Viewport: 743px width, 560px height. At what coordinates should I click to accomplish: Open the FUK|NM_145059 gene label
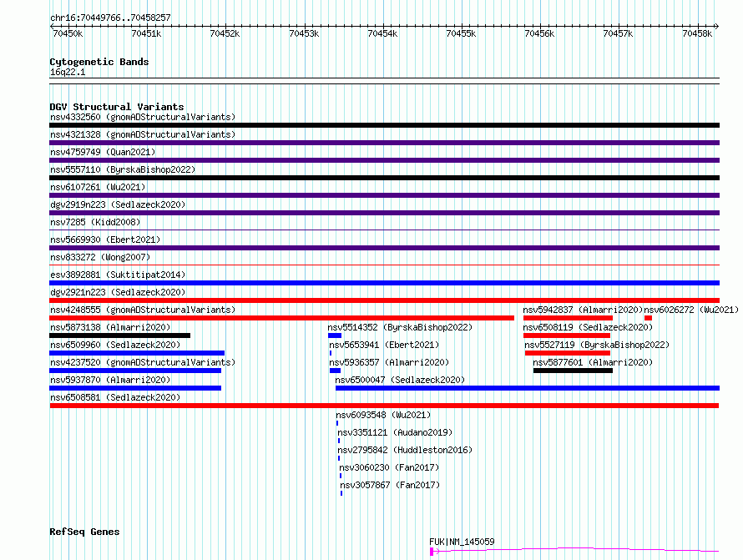pyautogui.click(x=462, y=542)
